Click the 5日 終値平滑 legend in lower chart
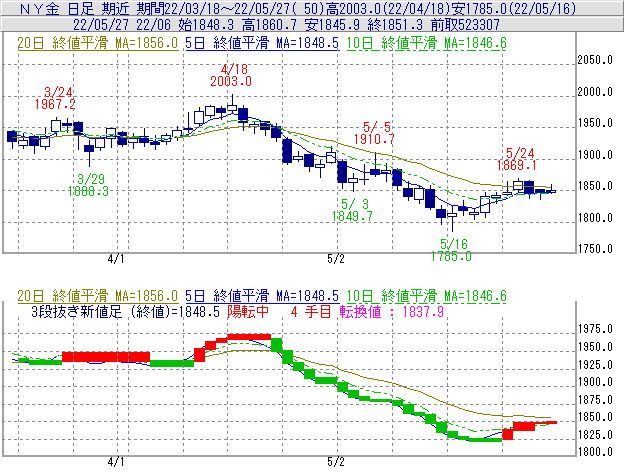This screenshot has height=475, width=624. [262, 296]
